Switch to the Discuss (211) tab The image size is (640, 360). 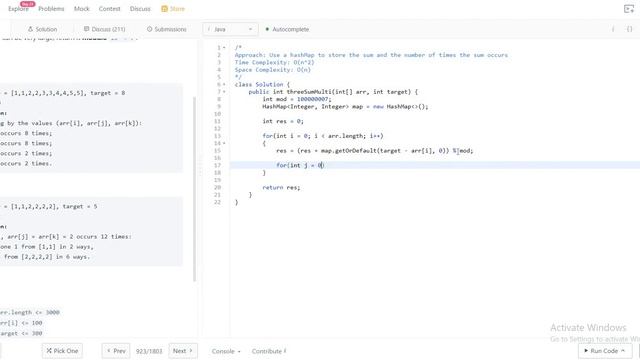point(104,29)
